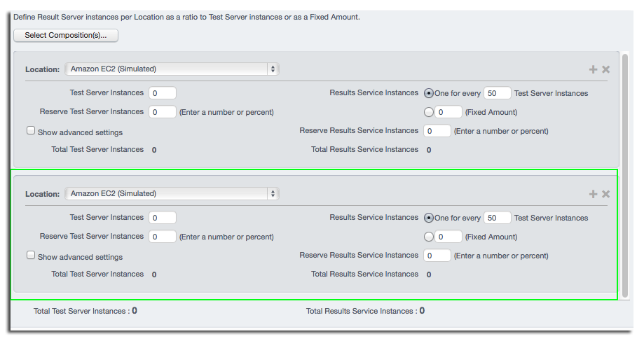Delete the second location using its X icon
Screen dimensions: 644x341
coord(605,194)
